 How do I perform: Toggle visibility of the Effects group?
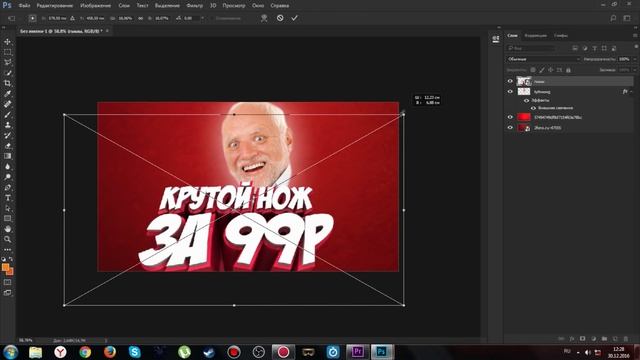click(527, 100)
